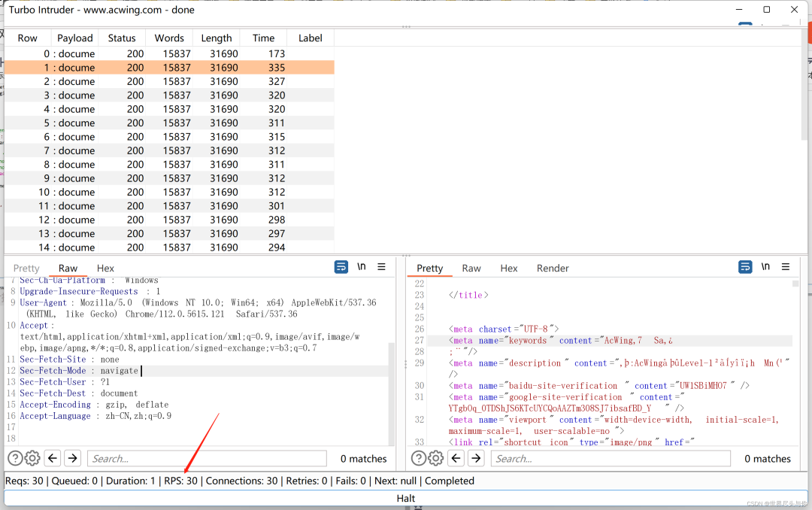
Task: Switch response view to Raw tab
Action: (x=471, y=268)
